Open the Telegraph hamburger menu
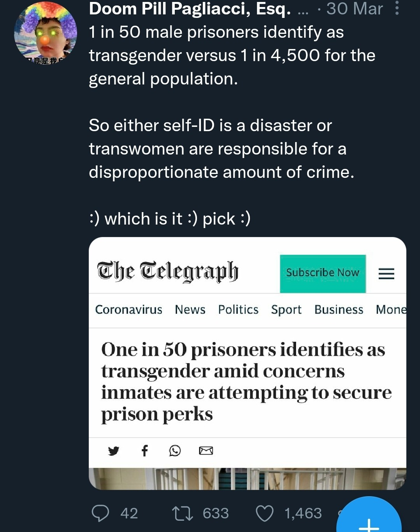Image resolution: width=420 pixels, height=532 pixels. pyautogui.click(x=386, y=274)
